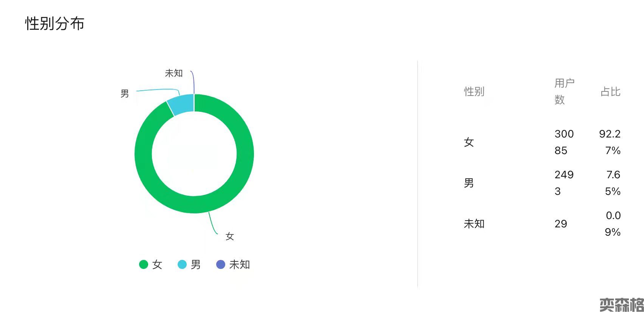644x312 pixels.
Task: Toggle the purple 未知 legend dot
Action: 221,264
